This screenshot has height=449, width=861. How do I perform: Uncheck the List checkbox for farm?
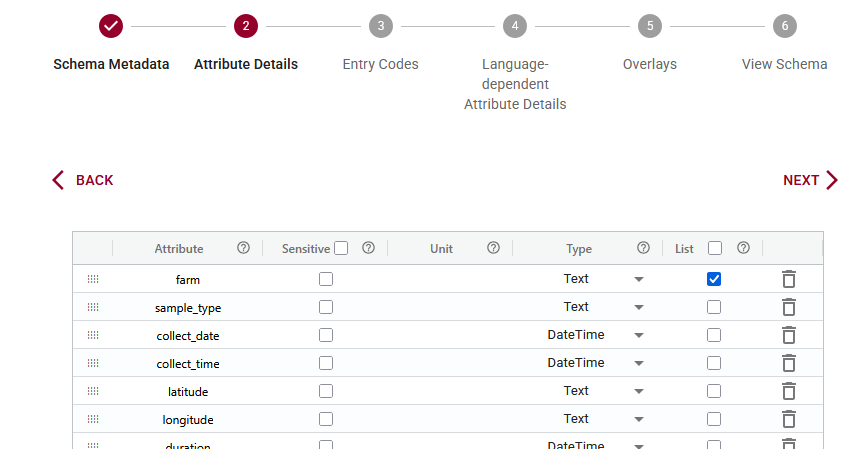pyautogui.click(x=714, y=279)
